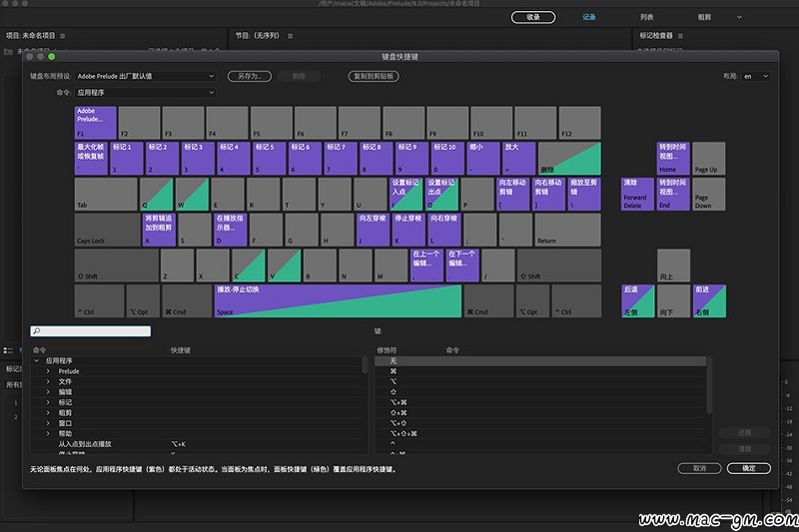Click the green maximize dot of the dialog
Image resolution: width=799 pixels, height=532 pixels.
52,57
